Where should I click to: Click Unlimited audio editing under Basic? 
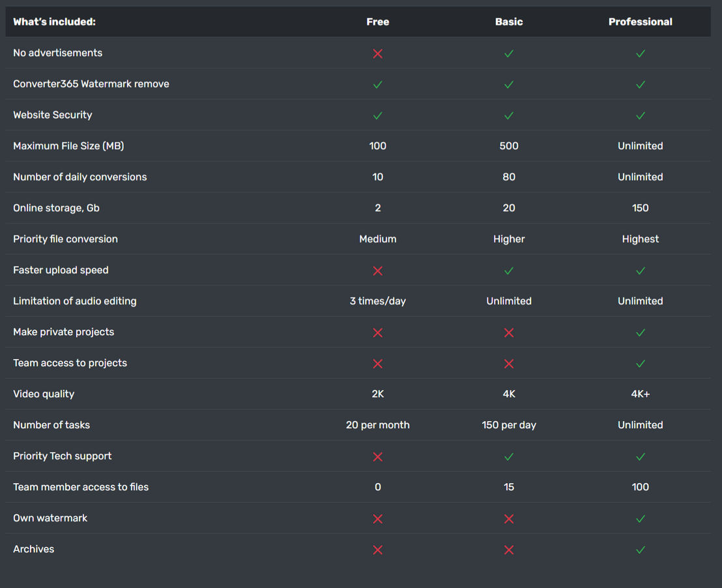coord(509,301)
